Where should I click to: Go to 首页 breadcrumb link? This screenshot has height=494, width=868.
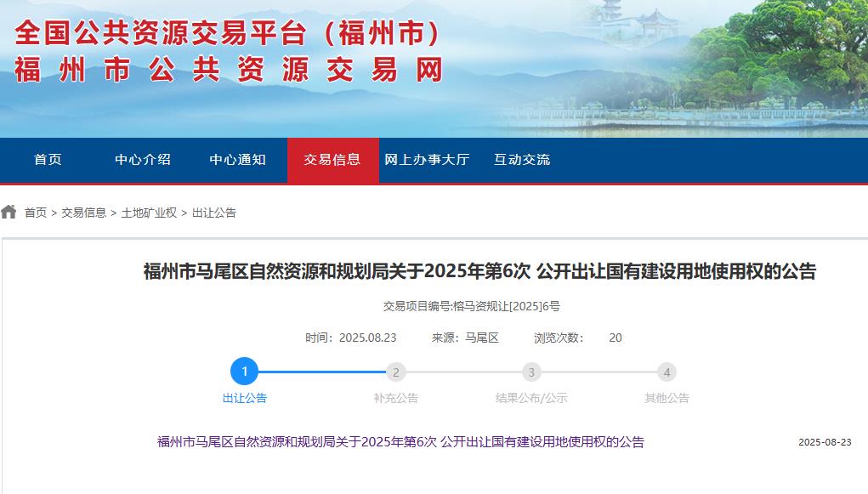[x=36, y=213]
